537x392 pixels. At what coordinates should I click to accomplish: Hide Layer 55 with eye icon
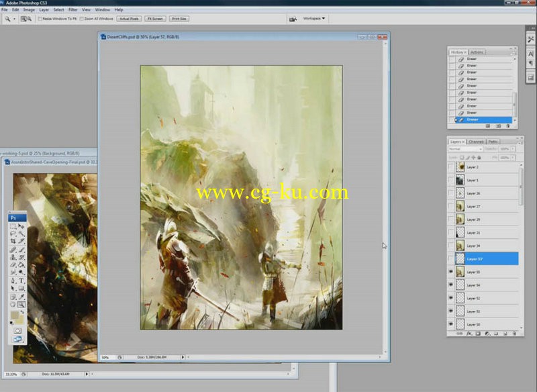pyautogui.click(x=451, y=272)
